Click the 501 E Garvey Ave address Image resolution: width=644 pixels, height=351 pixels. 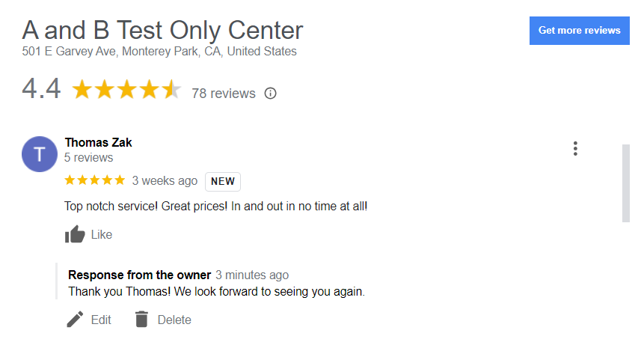pyautogui.click(x=159, y=52)
